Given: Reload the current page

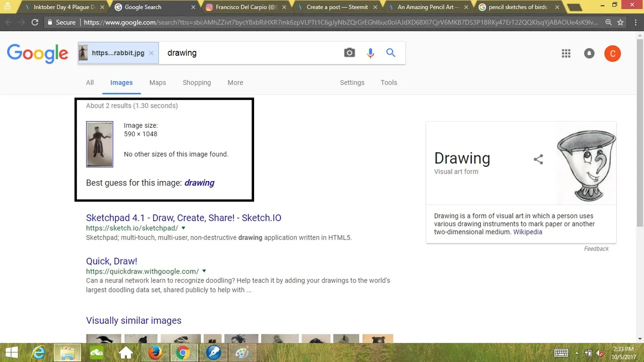Looking at the screenshot, I should (35, 22).
